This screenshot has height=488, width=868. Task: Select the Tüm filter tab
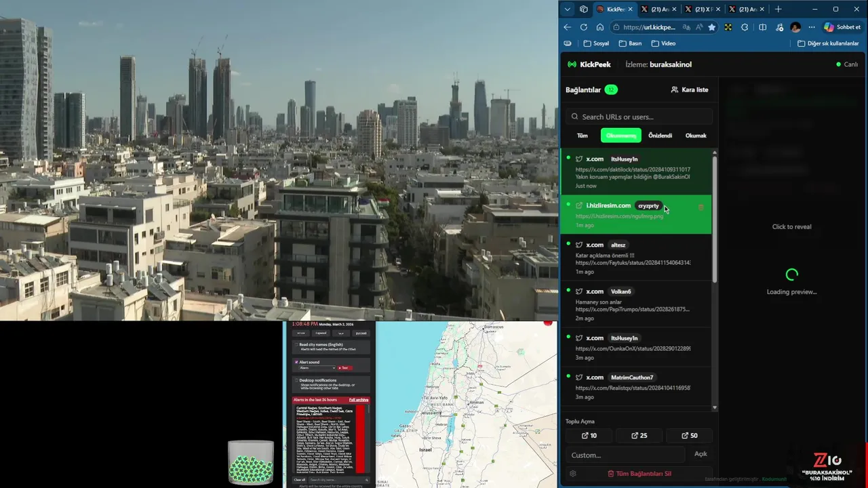(582, 136)
